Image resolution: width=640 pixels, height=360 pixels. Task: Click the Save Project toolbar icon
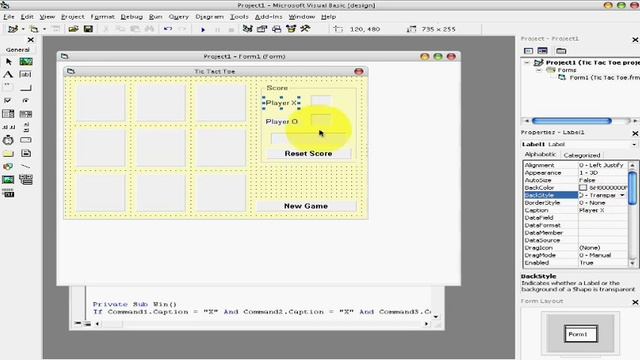pos(88,29)
